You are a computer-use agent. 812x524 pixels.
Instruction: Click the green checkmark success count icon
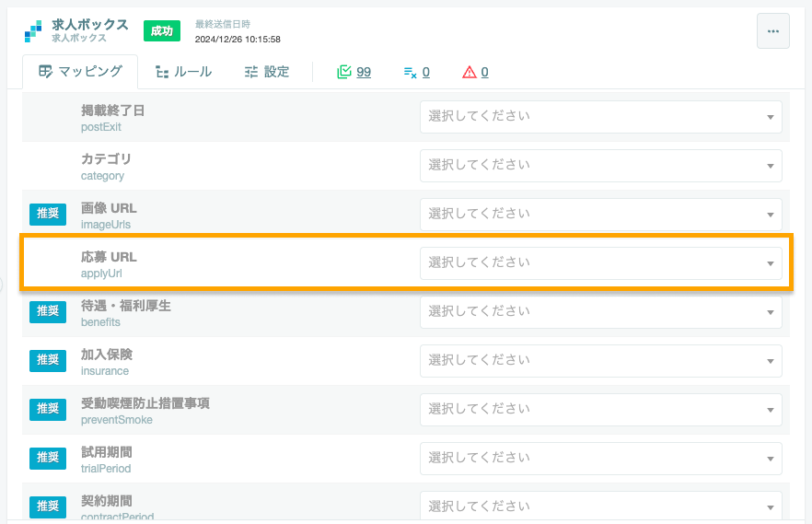tap(344, 72)
